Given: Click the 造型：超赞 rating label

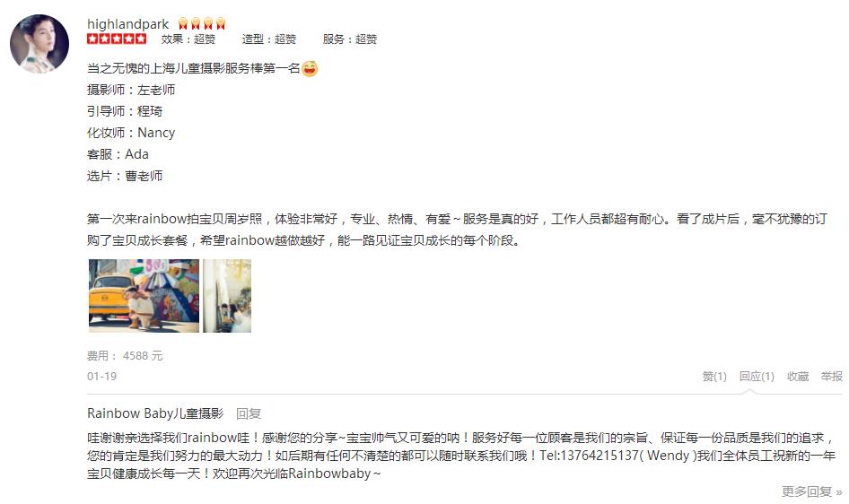Looking at the screenshot, I should [269, 39].
